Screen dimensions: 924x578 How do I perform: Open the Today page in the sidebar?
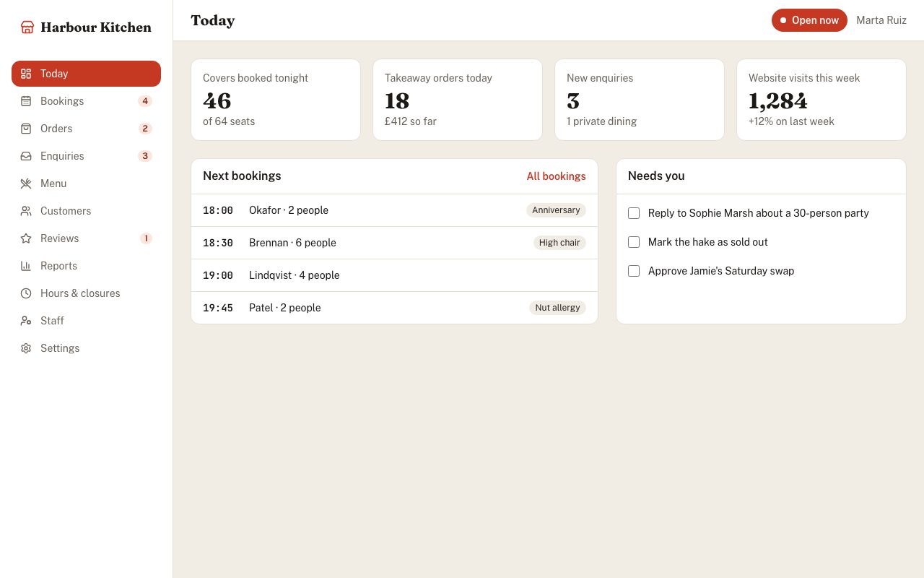coord(86,74)
